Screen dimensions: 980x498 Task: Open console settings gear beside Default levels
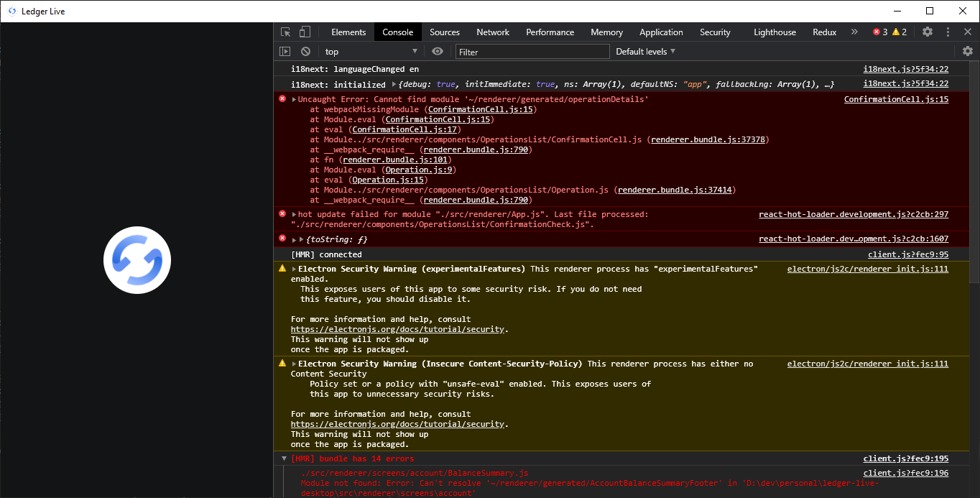pyautogui.click(x=968, y=51)
